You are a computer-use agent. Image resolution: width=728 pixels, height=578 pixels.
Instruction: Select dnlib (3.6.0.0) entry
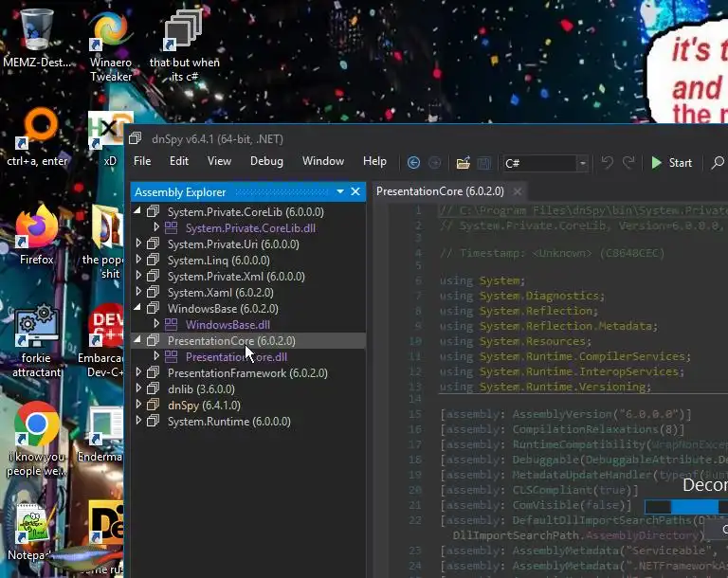coord(201,389)
